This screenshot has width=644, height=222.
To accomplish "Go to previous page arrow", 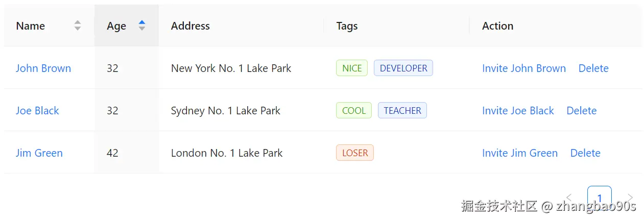I will click(x=569, y=198).
